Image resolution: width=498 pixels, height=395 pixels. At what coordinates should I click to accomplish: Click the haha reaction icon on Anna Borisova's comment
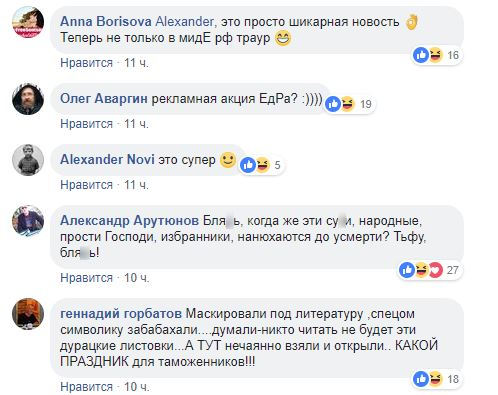[x=435, y=55]
